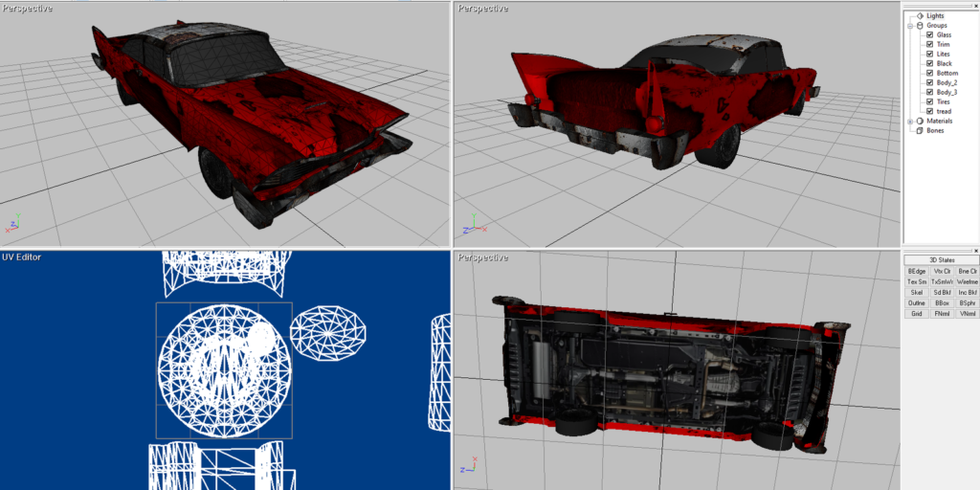Toggle the Wireframe state button
Viewport: 980px width, 490px height.
click(x=968, y=281)
